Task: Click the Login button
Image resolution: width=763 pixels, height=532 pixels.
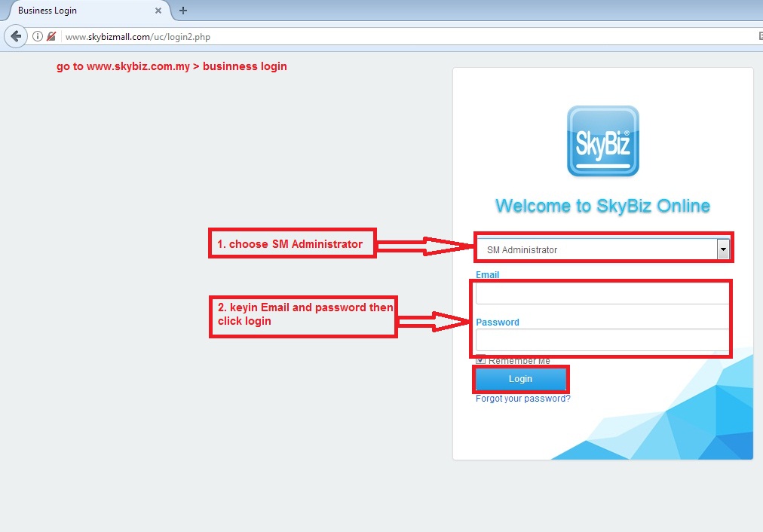Action: (520, 379)
